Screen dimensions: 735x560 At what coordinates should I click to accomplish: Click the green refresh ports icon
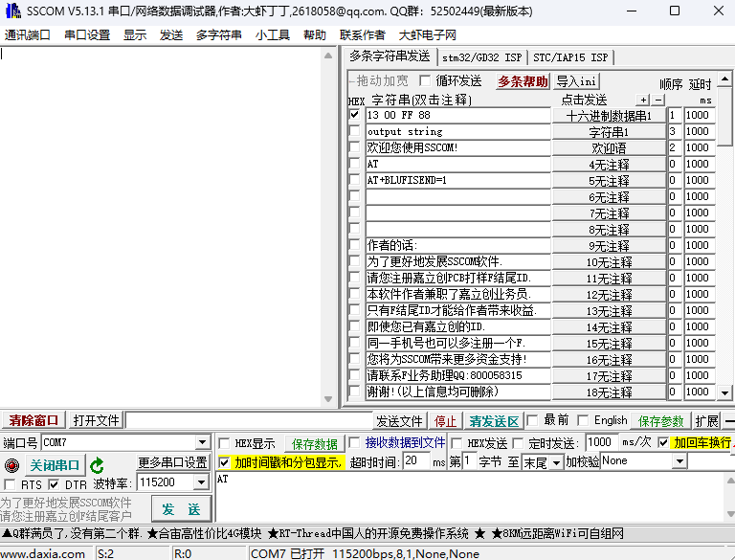click(97, 465)
